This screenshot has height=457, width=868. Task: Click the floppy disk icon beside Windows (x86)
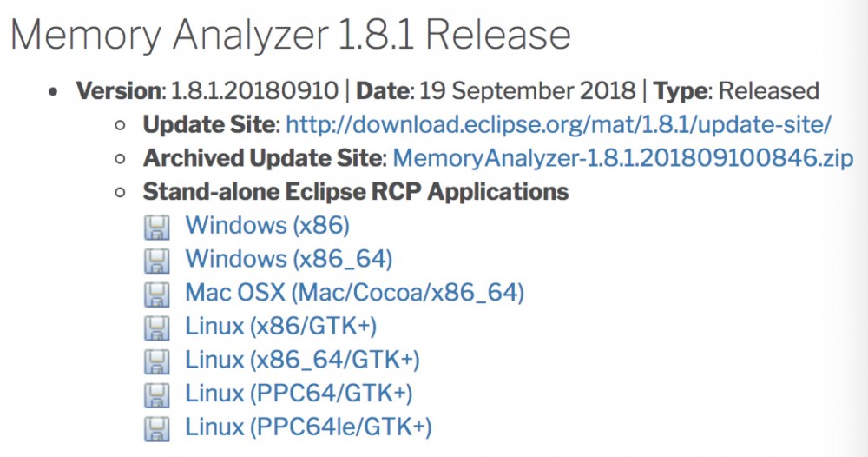[x=156, y=227]
